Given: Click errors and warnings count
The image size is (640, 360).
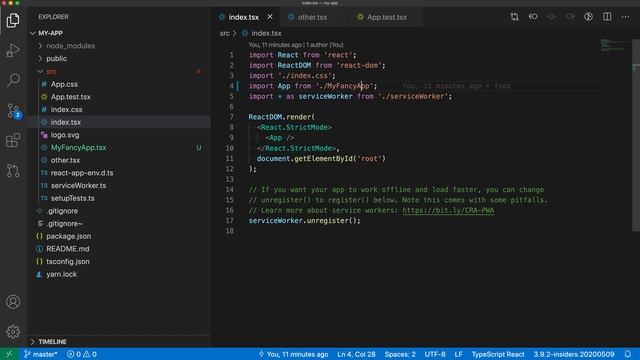Looking at the screenshot, I should 82,354.
